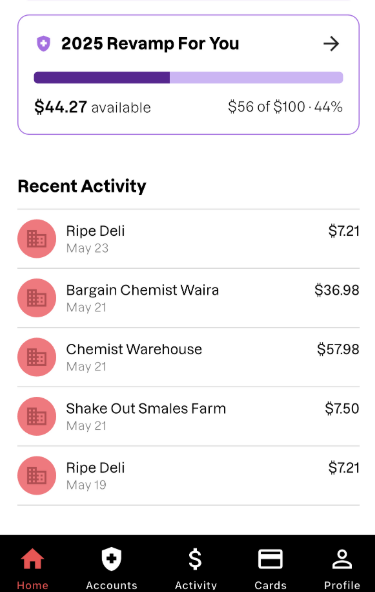
Task: Open Activity via the dollar sign icon
Action: coord(195,559)
